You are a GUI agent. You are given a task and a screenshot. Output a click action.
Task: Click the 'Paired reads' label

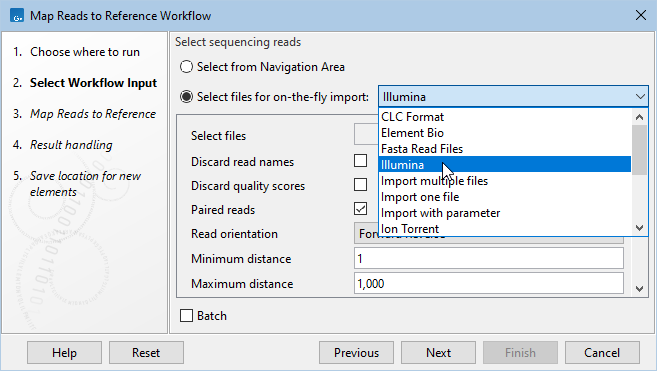coord(223,210)
